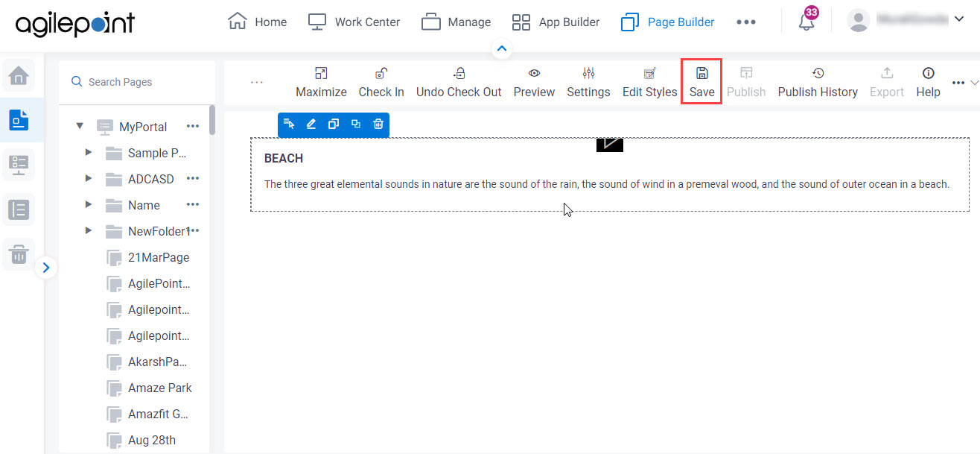Click the select-widget cursor icon in blue bar
The width and height of the screenshot is (980, 454).
pos(289,124)
